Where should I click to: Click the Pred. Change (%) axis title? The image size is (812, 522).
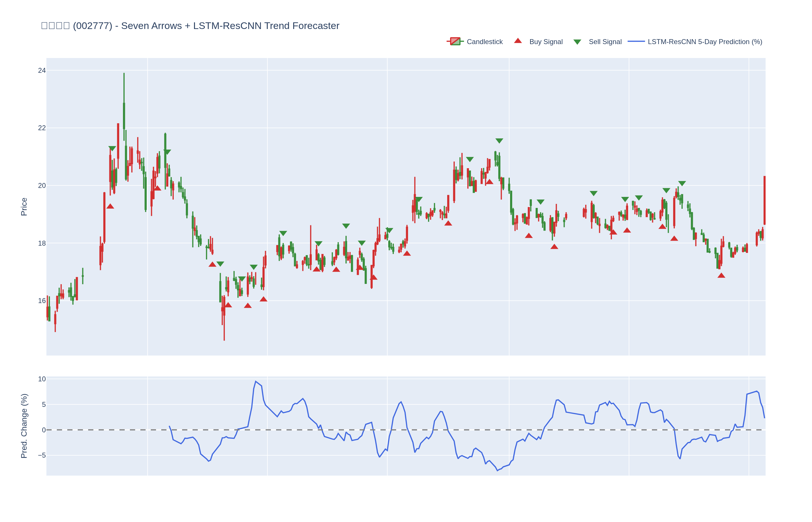[24, 426]
